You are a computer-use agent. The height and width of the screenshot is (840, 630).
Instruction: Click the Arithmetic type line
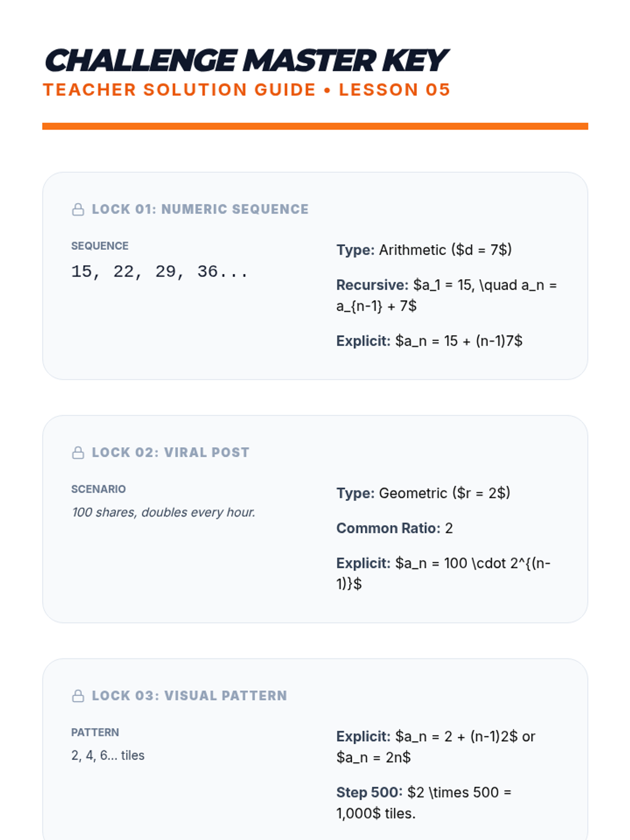tap(424, 250)
